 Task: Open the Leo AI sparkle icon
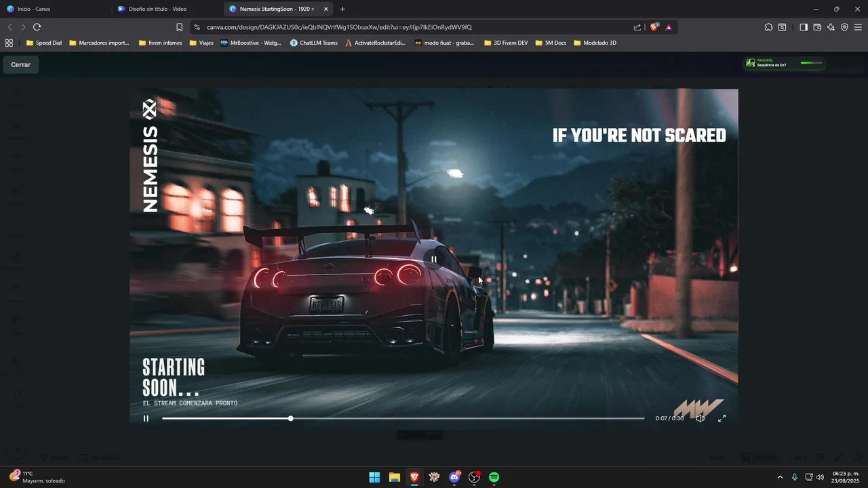click(x=831, y=27)
